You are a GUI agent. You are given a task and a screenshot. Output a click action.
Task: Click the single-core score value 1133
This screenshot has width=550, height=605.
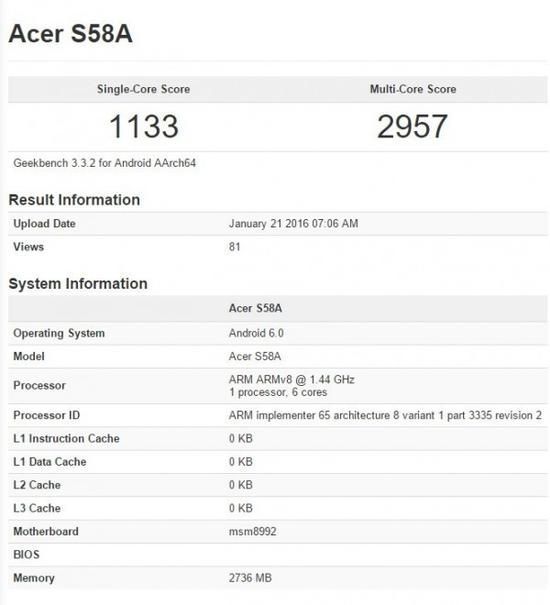[x=144, y=127]
